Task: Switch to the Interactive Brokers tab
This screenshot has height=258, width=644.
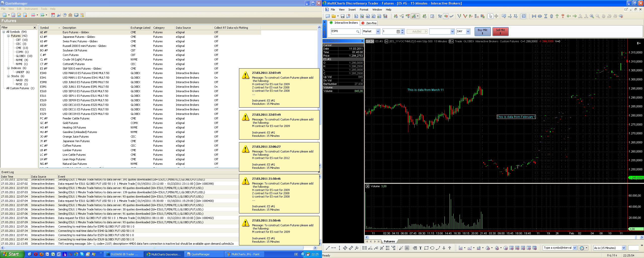Action: tap(344, 23)
